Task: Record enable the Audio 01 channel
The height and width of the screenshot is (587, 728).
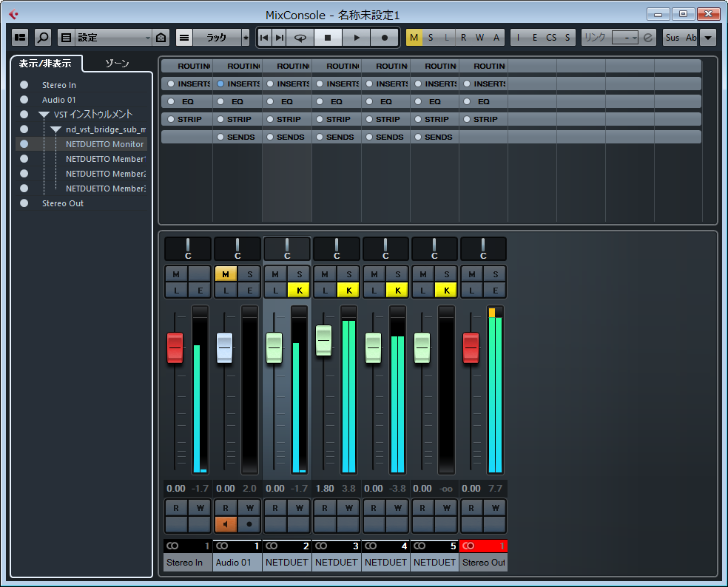Action: coord(249,524)
